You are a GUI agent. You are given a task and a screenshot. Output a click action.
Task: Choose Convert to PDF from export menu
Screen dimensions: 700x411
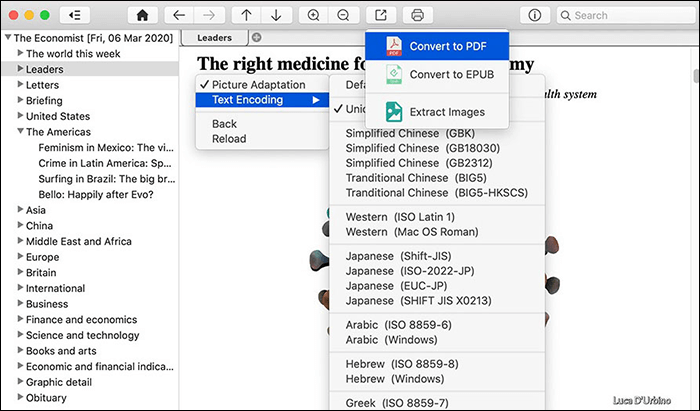(446, 47)
